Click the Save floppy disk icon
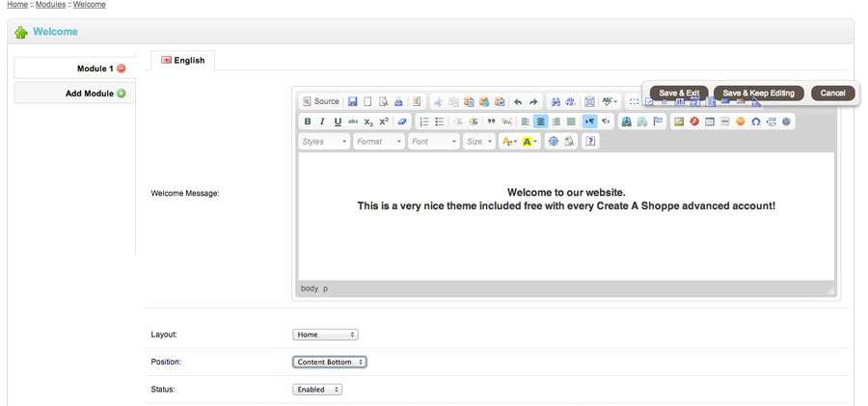The image size is (868, 406). [x=353, y=102]
